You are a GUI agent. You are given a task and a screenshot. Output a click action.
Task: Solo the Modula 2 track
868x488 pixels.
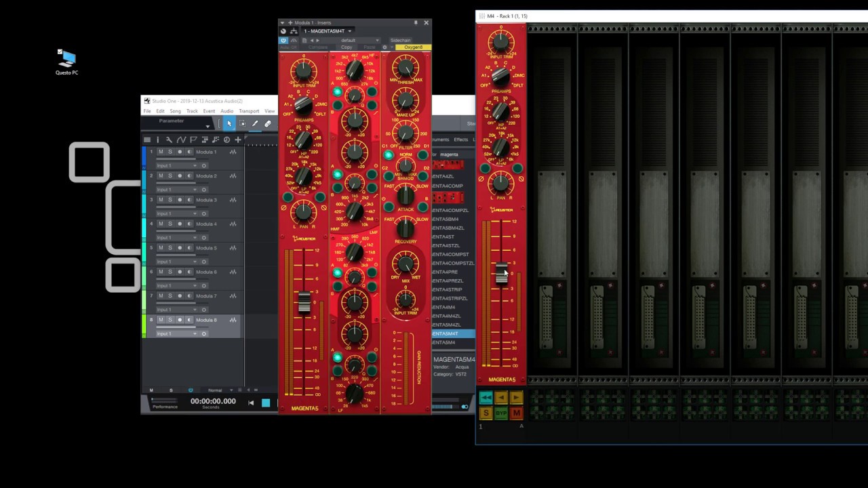[170, 176]
